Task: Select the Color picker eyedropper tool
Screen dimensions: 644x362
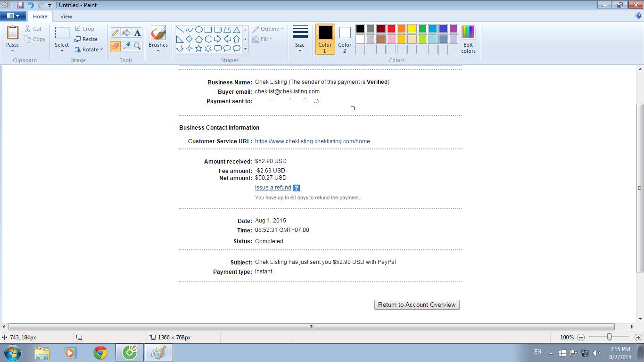Action: (x=126, y=46)
